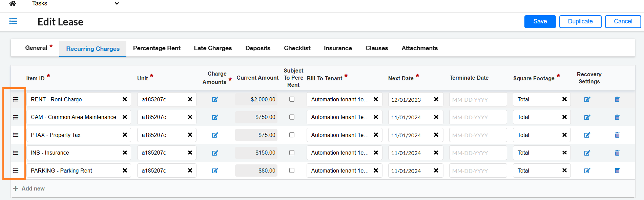Viewport: 644px width, 200px height.
Task: Save the lease
Action: point(540,21)
